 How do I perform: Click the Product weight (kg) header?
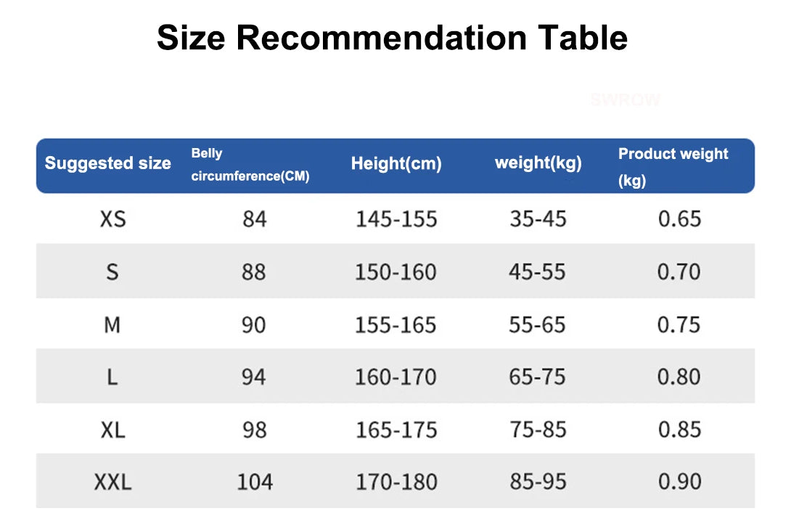coord(673,166)
